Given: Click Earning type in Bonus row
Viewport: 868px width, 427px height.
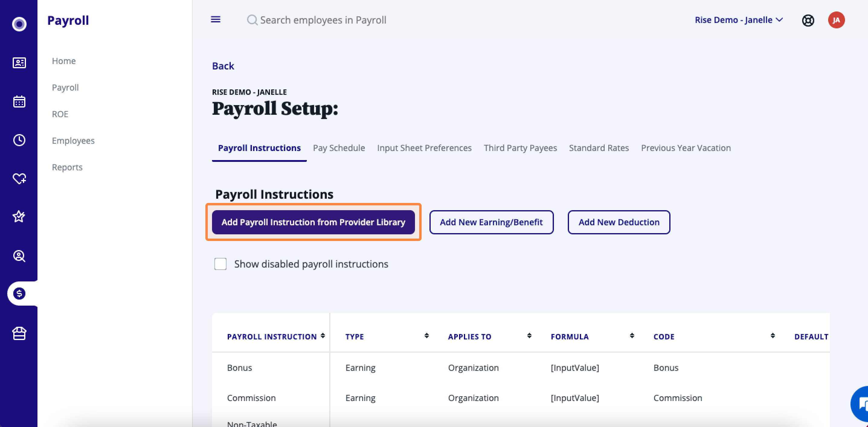Looking at the screenshot, I should 360,368.
